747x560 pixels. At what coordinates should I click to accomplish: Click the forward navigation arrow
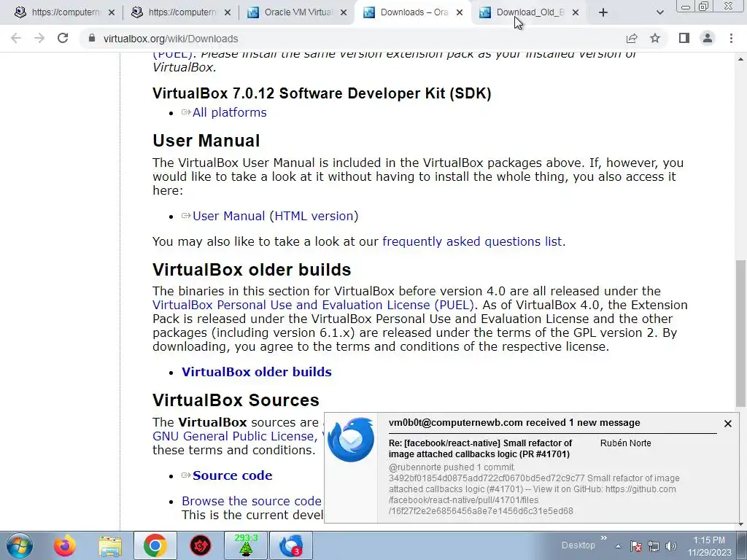(x=39, y=38)
